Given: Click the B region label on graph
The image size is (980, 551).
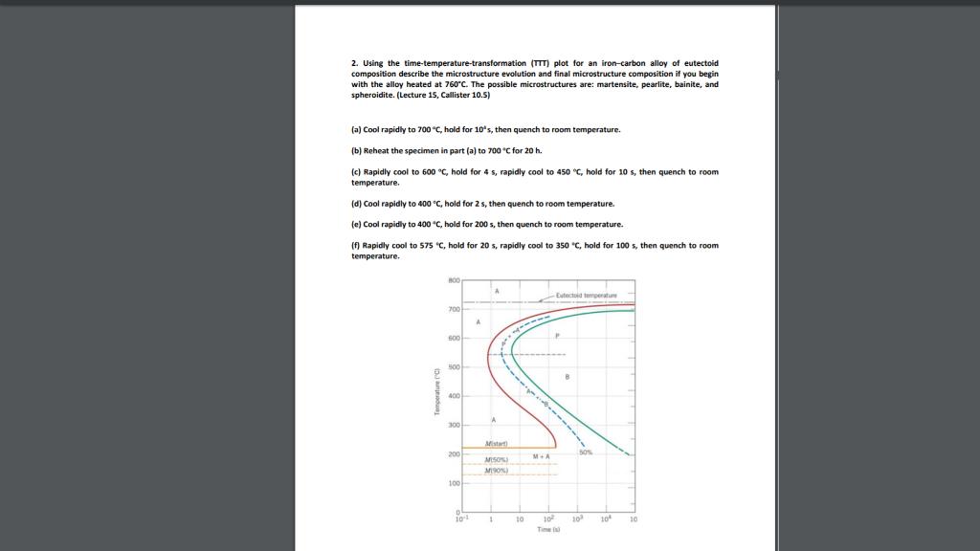Looking at the screenshot, I should click(567, 376).
